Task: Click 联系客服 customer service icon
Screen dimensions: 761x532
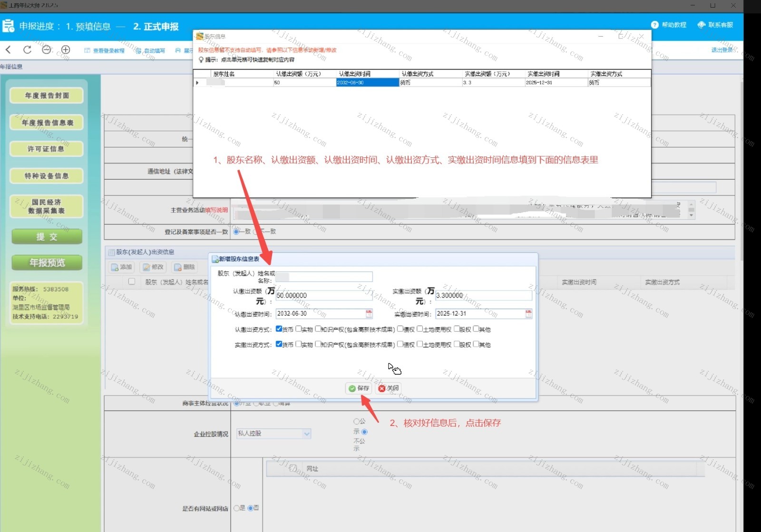Action: pyautogui.click(x=715, y=25)
